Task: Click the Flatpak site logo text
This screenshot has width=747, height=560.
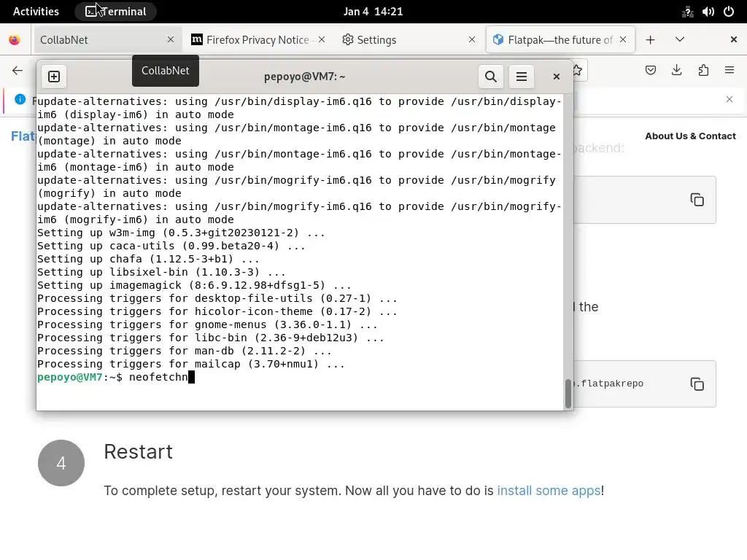Action: [23, 136]
